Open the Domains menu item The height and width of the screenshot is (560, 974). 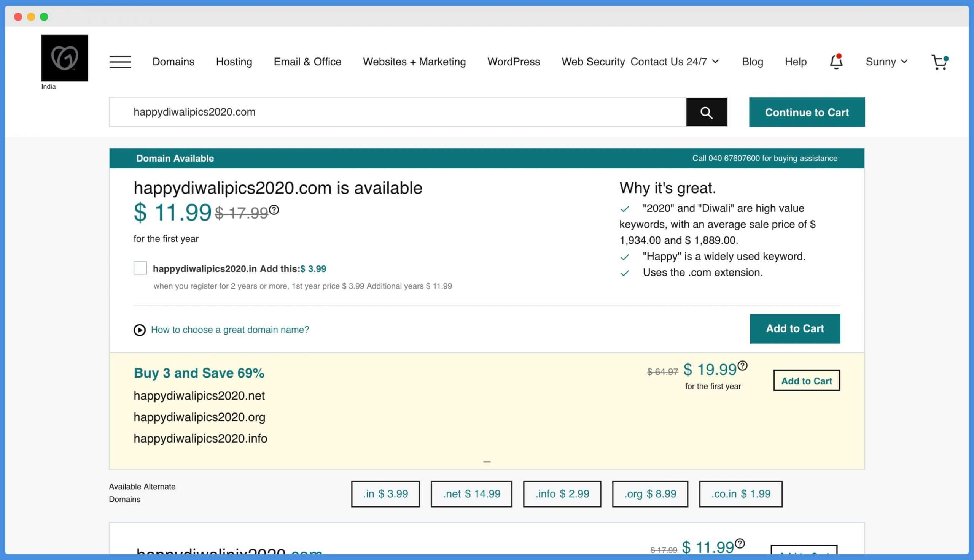click(173, 62)
